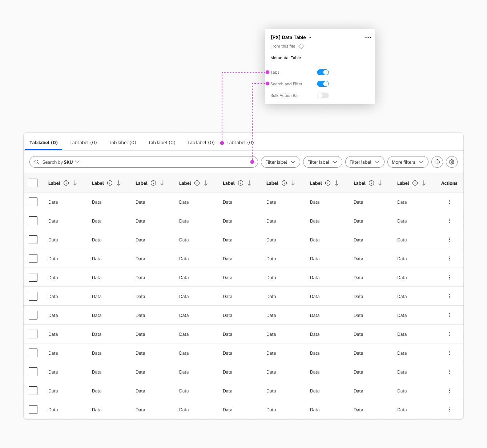Screen dimensions: 487x448
Task: Select the first bold Tab label tab
Action: pyautogui.click(x=44, y=143)
